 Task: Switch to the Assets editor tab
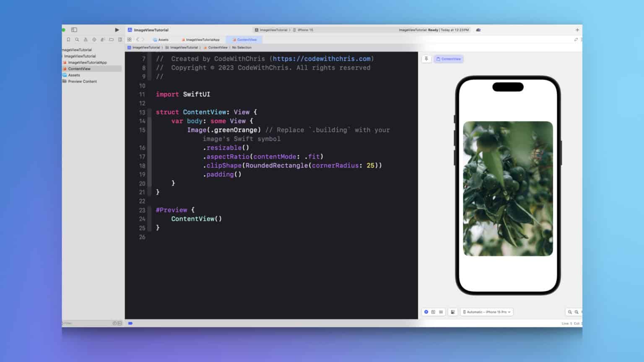161,40
